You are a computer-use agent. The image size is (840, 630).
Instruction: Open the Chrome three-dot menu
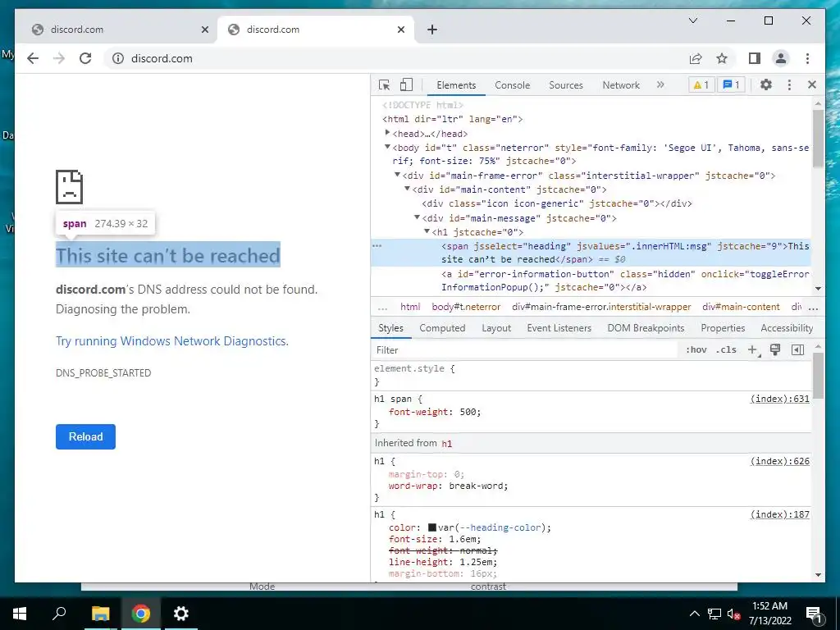pos(807,58)
